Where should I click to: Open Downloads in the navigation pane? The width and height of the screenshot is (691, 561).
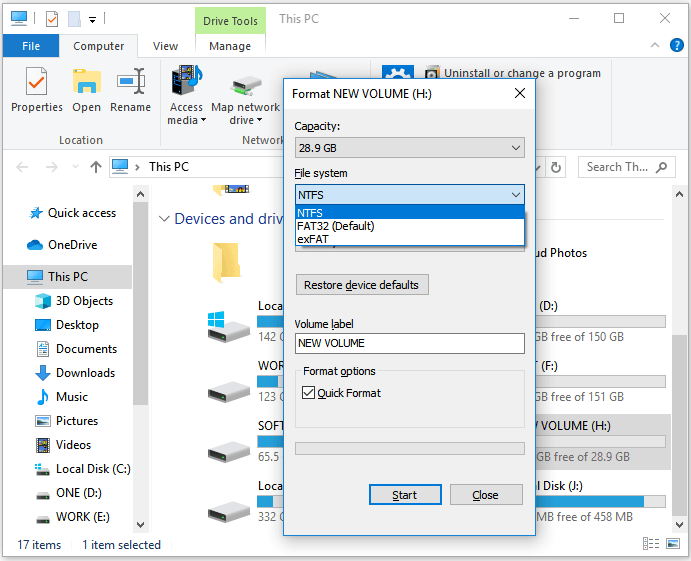pos(85,373)
